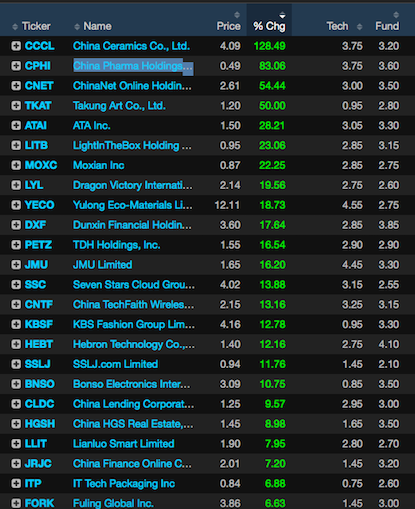Open Takung Art Co., Ltd. link
Image resolution: width=415 pixels, height=509 pixels.
119,106
